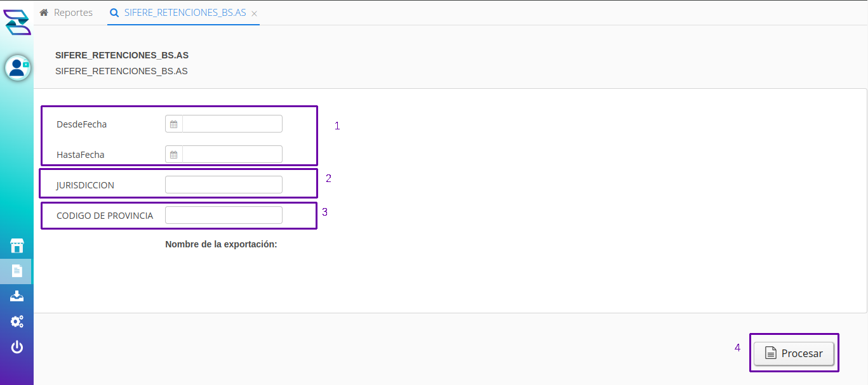868x385 pixels.
Task: Click the CODIGO DE PROVINCIA input field
Action: 224,215
